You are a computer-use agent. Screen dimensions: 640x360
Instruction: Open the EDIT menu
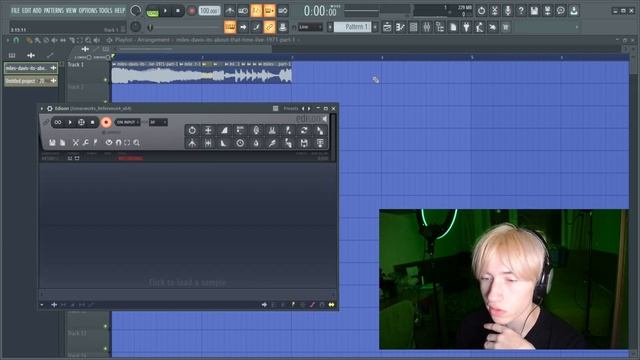[x=26, y=10]
